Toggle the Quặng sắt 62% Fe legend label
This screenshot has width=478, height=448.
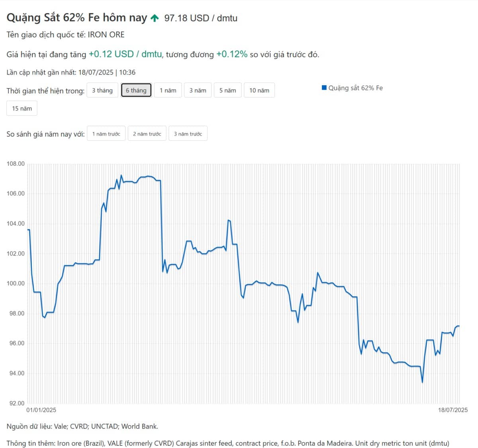355,88
